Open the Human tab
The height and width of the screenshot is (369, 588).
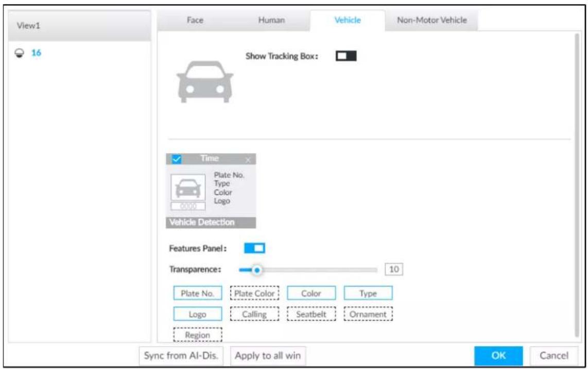tap(271, 20)
